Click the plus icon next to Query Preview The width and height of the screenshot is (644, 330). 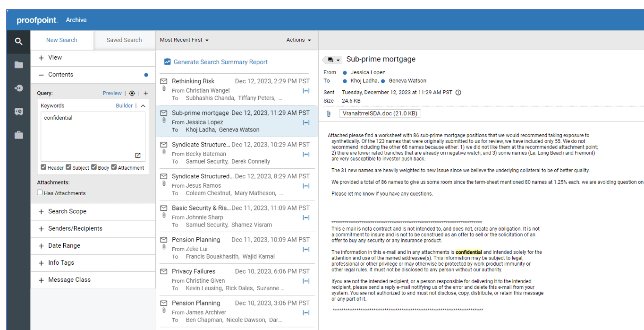[x=145, y=93]
